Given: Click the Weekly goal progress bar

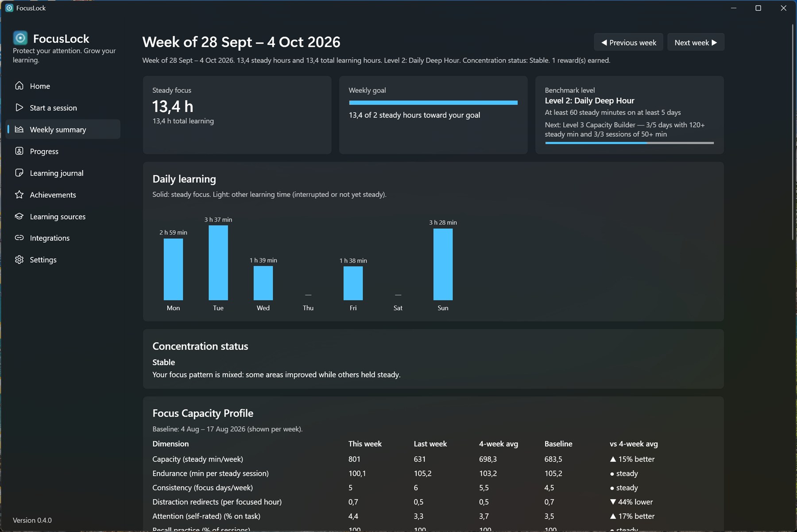Looking at the screenshot, I should [433, 103].
